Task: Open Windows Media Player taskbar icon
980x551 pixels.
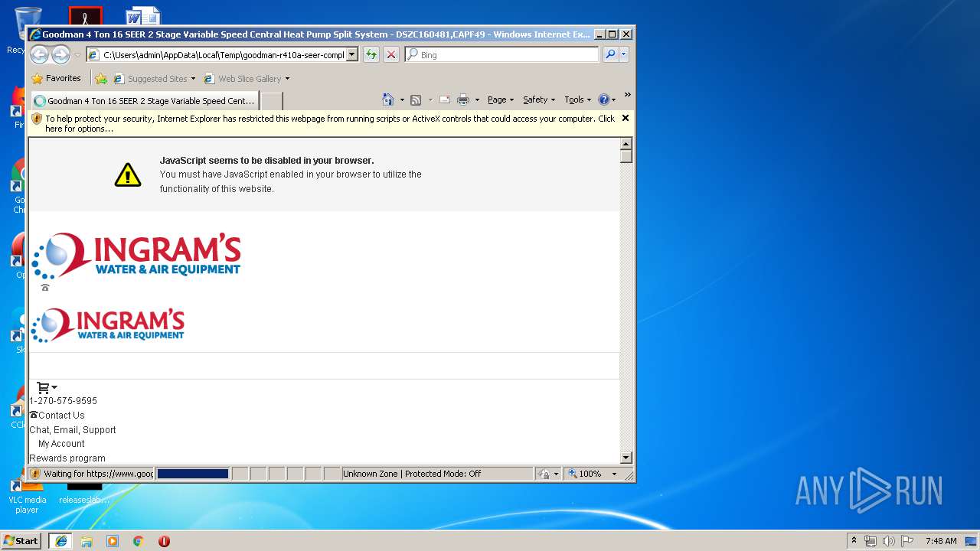Action: pos(113,540)
